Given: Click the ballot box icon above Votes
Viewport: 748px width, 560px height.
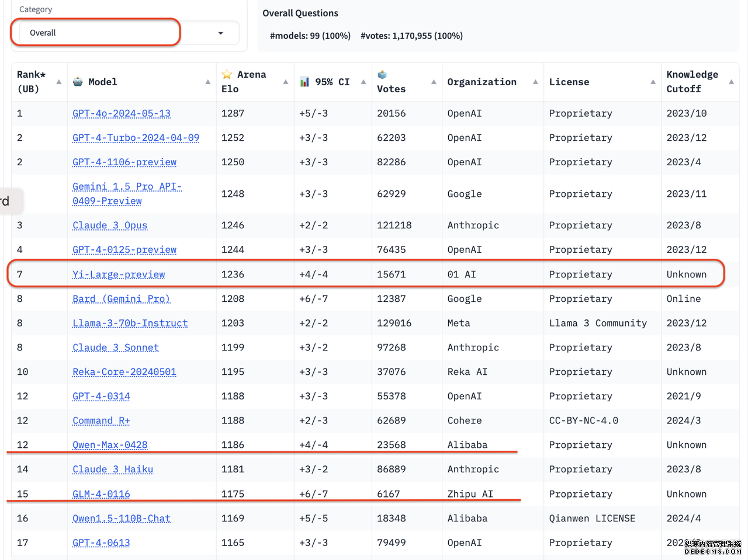Looking at the screenshot, I should (x=382, y=74).
